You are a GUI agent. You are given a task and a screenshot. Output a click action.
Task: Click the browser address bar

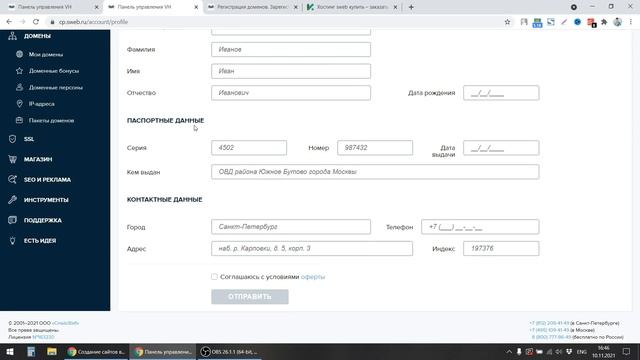point(273,22)
